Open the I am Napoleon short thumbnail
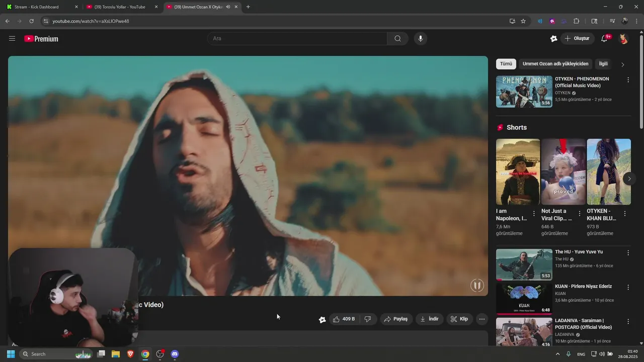Viewport: 644px width, 362px height. tap(518, 171)
